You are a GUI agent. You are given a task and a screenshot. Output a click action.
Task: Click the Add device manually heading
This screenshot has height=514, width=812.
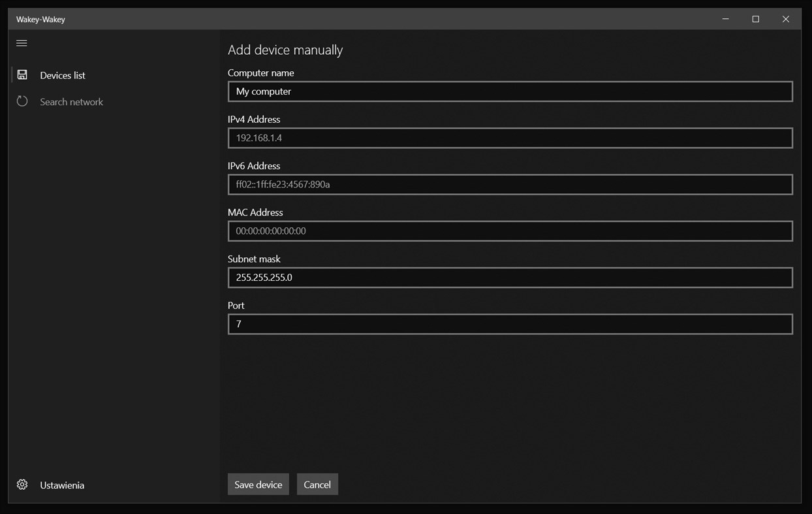(285, 50)
